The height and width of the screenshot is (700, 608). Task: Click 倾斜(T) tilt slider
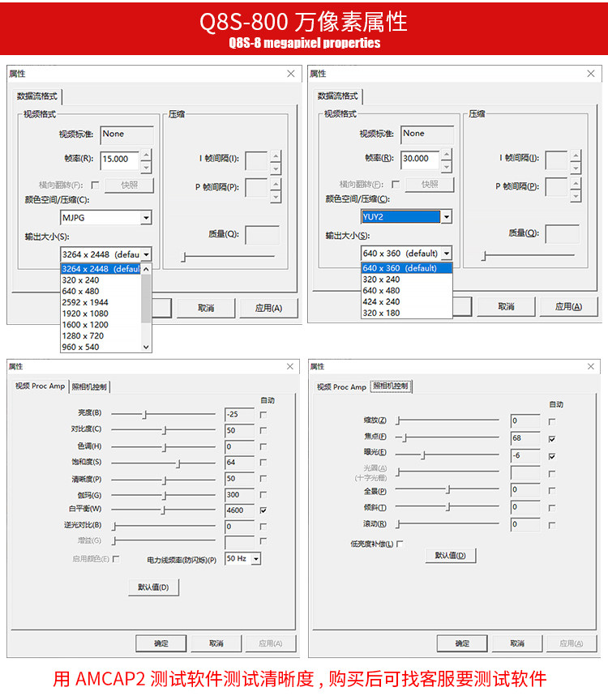pyautogui.click(x=447, y=506)
